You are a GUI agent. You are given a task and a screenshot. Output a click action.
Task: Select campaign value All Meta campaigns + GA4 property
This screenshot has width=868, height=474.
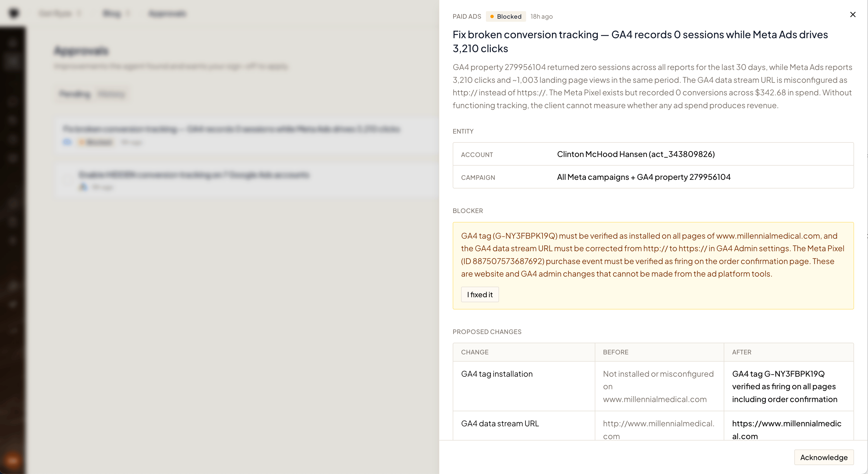(x=643, y=177)
